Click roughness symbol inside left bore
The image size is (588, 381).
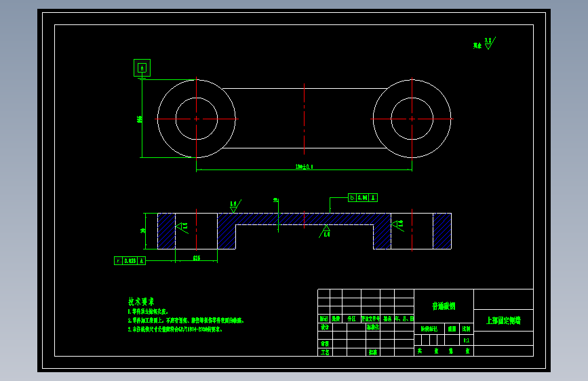pos(182,227)
